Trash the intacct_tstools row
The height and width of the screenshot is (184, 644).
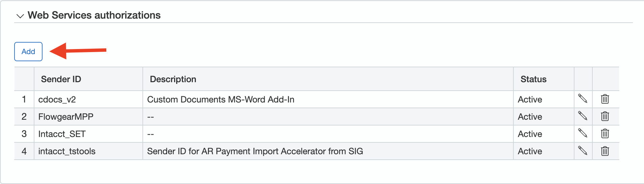[x=605, y=151]
